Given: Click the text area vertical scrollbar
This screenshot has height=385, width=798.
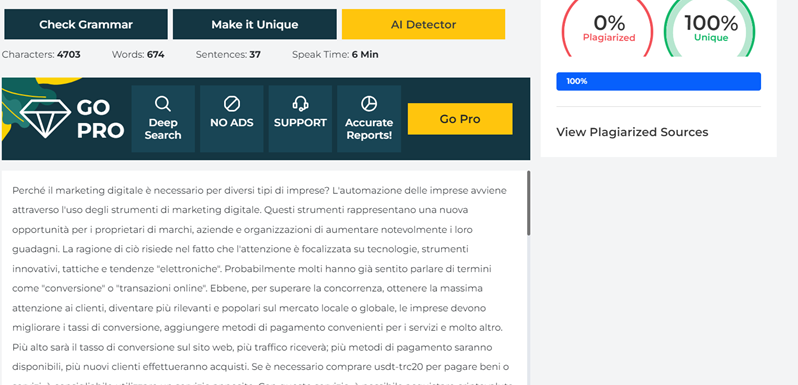Looking at the screenshot, I should point(529,204).
